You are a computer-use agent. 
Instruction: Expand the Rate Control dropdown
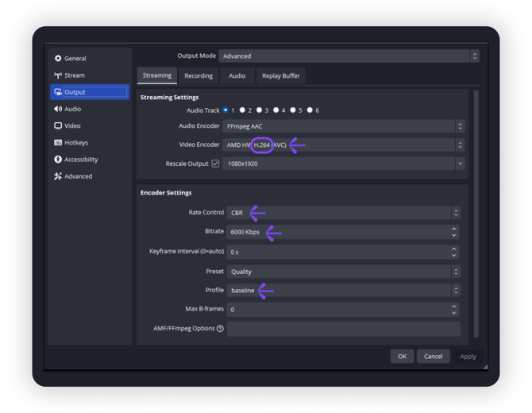tap(343, 213)
